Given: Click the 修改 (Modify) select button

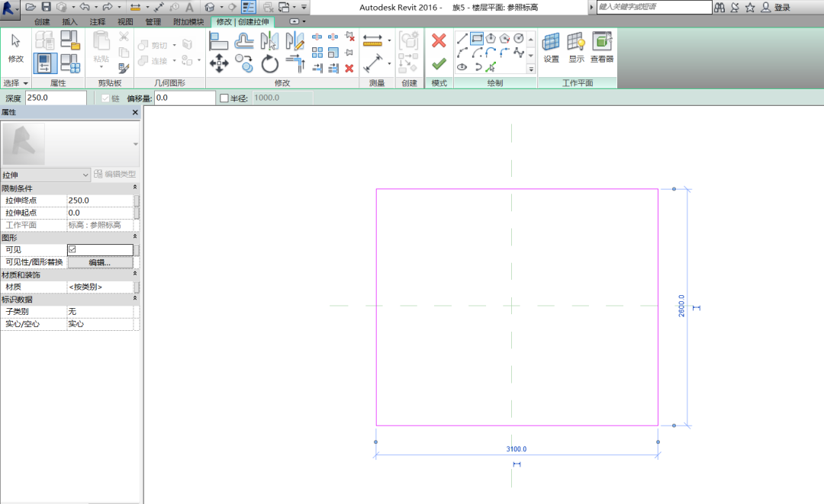Looking at the screenshot, I should pyautogui.click(x=16, y=47).
